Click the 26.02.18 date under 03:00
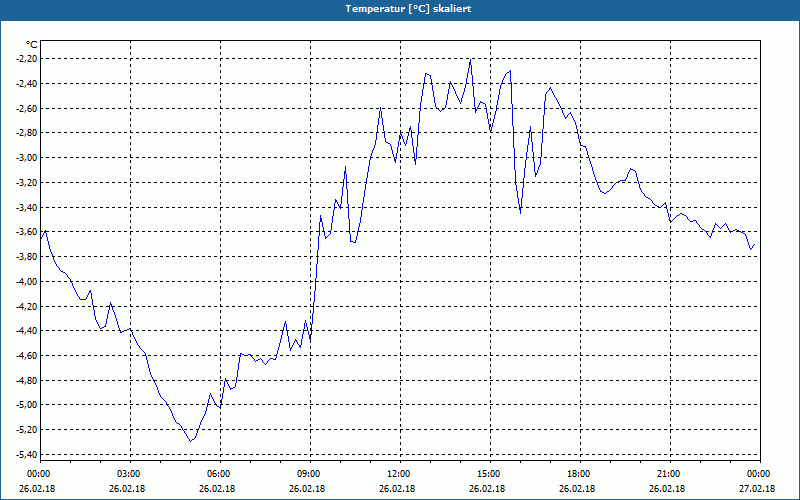Viewport: 800px width, 500px height. tap(127, 489)
